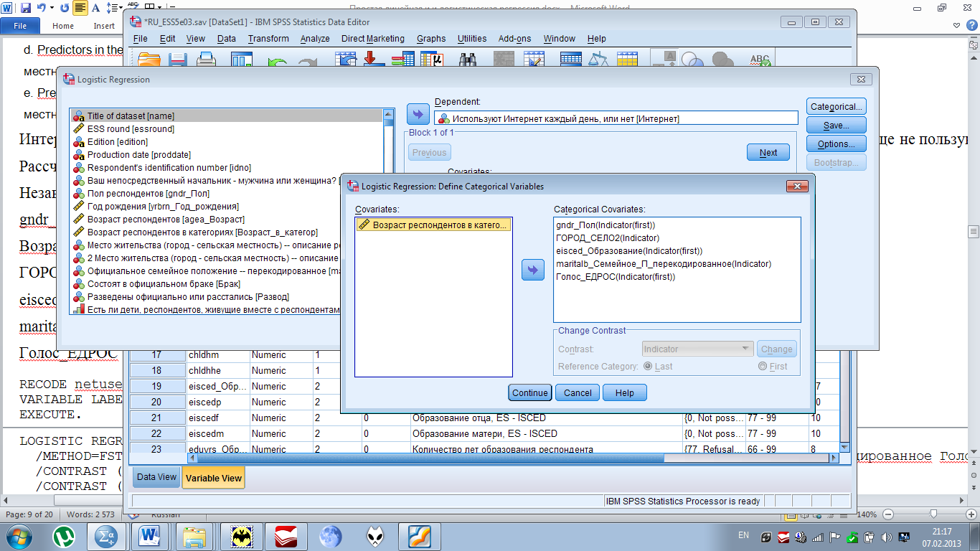Open Word's Home ribbon tab
The height and width of the screenshot is (551, 980).
point(63,25)
